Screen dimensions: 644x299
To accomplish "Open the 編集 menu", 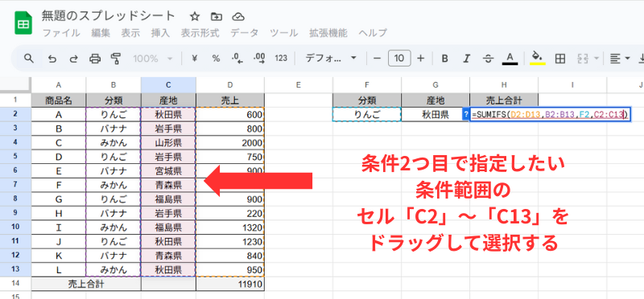I will tap(101, 33).
